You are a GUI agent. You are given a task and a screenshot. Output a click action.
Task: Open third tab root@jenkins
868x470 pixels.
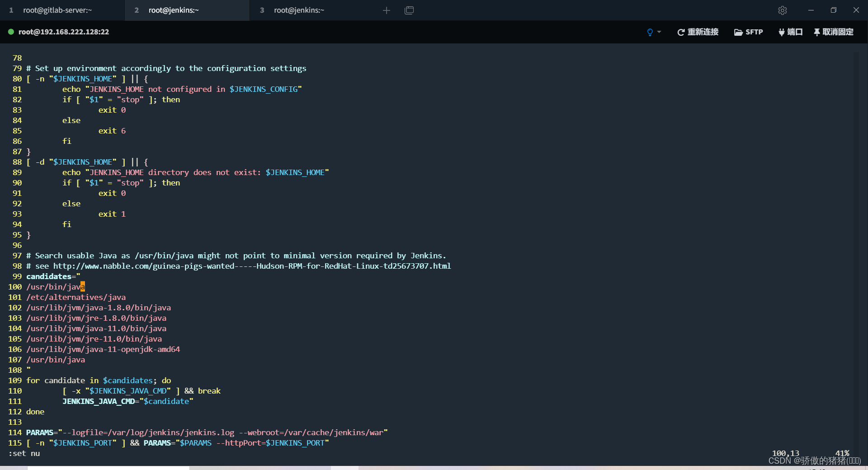pyautogui.click(x=312, y=10)
